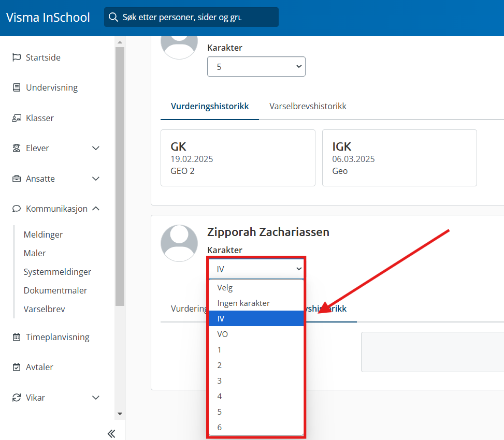Choose grade 3 in dropdown list

(256, 380)
